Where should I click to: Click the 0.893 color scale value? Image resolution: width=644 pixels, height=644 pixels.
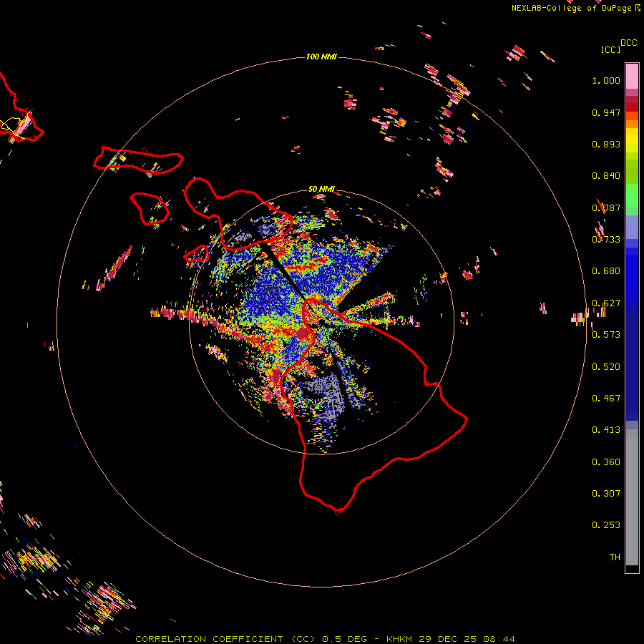pos(606,144)
